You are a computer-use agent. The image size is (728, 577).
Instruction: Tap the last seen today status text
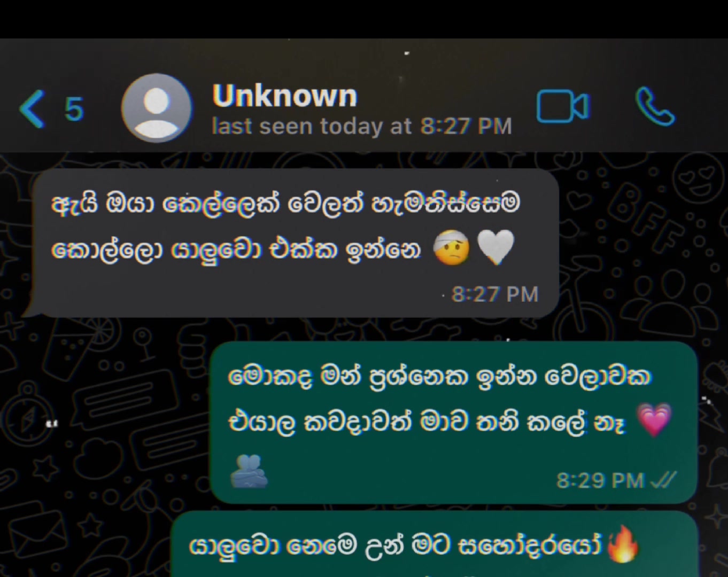click(362, 127)
